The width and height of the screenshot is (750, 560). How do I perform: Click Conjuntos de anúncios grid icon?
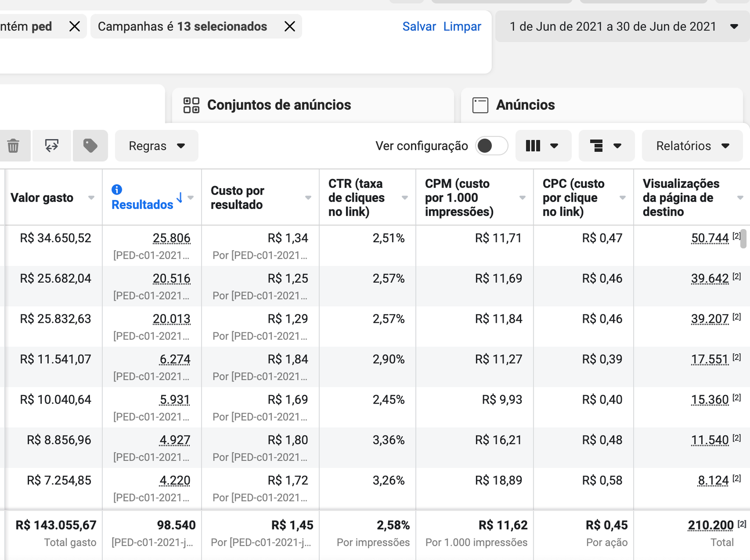191,105
